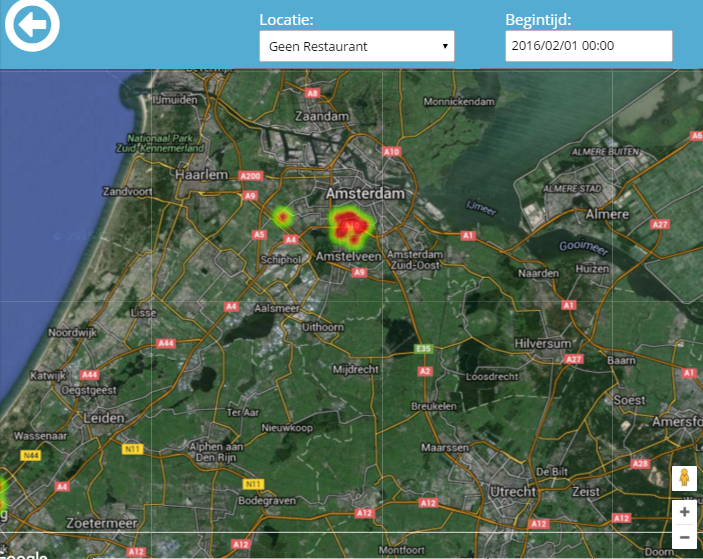The image size is (703, 559).
Task: Click the Loosdrecht label
Action: click(492, 377)
